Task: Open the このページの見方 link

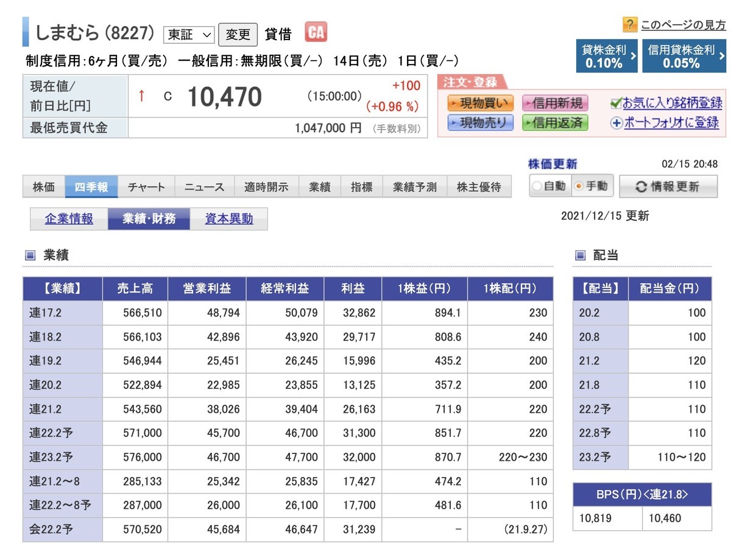Action: coord(683,25)
